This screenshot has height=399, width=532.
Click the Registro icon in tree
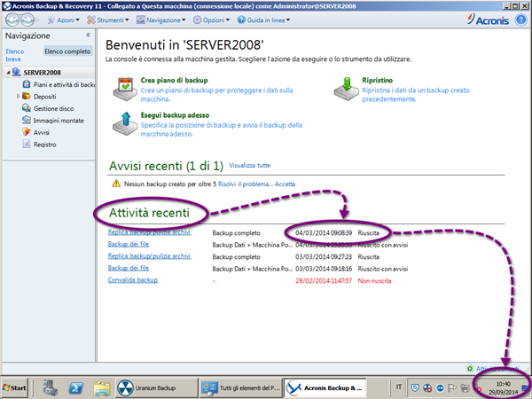pos(27,145)
